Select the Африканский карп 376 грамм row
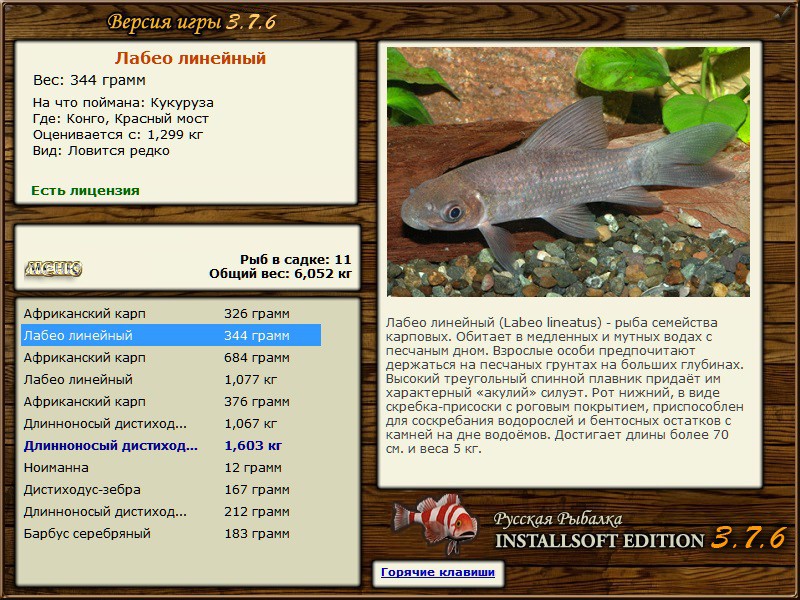 [x=171, y=401]
